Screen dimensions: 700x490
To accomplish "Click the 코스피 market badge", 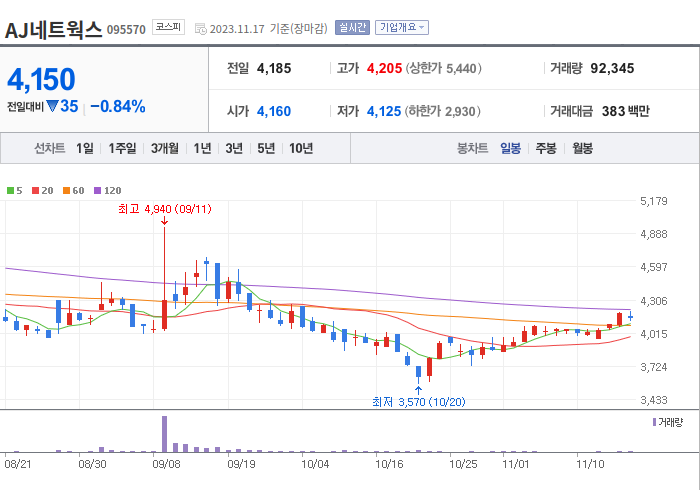I will pos(168,27).
